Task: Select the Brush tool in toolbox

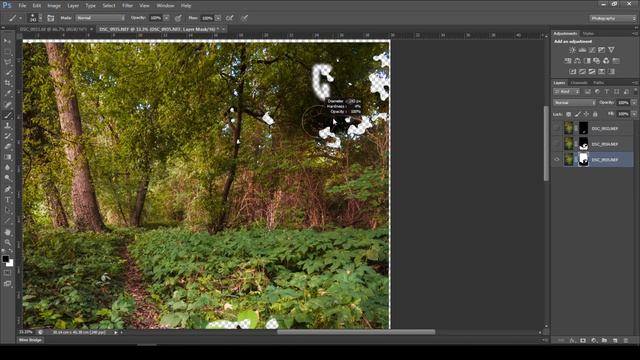Action: coord(7,115)
